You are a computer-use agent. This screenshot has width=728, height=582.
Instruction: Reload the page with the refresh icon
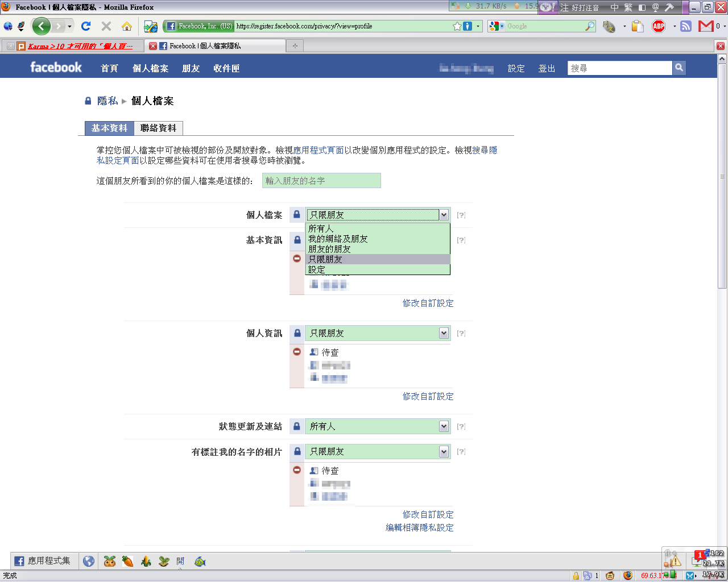[86, 26]
